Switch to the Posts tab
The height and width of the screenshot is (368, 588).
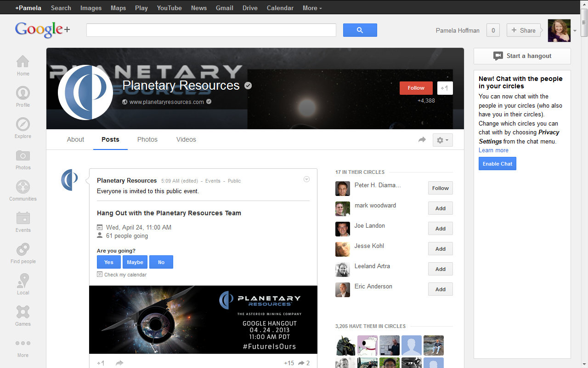pyautogui.click(x=110, y=139)
